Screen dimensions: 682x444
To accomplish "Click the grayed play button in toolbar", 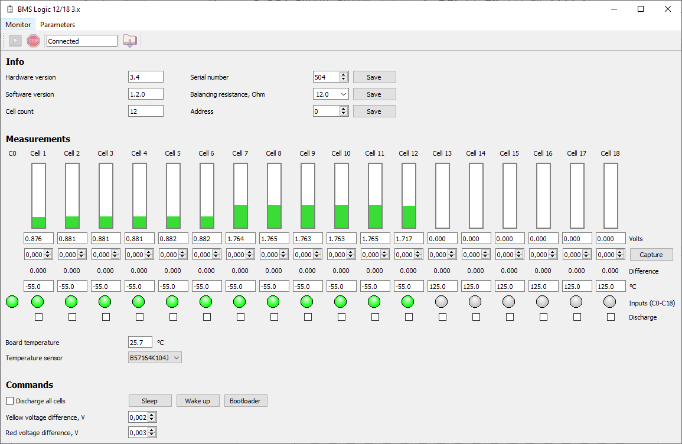I will click(x=15, y=41).
